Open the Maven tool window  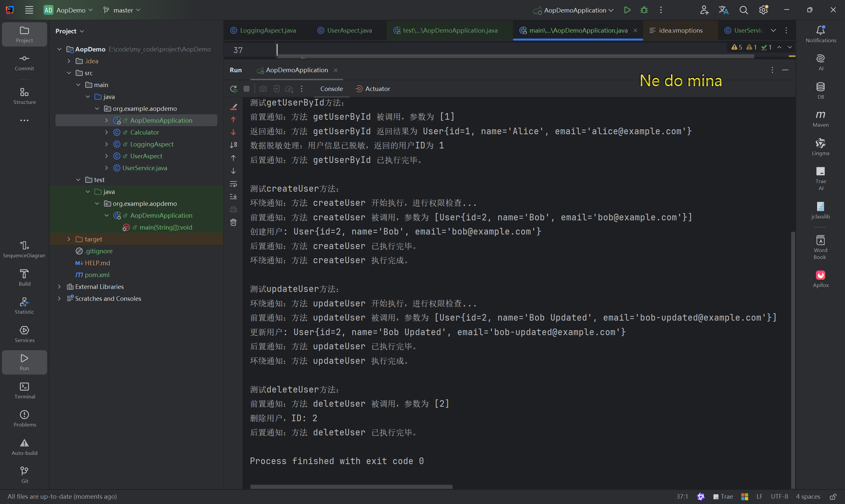(x=820, y=118)
